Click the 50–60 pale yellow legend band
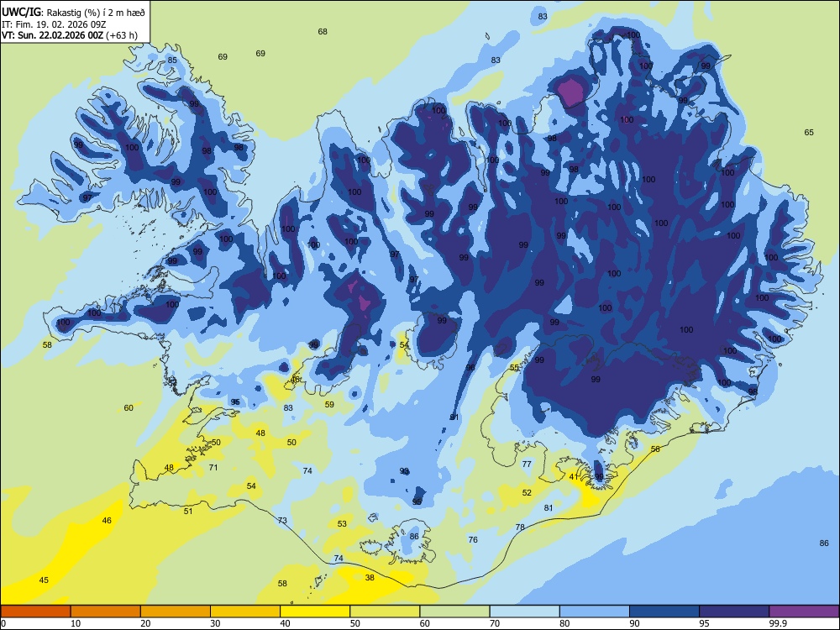Screen dimensions: 840x630 tap(385, 612)
